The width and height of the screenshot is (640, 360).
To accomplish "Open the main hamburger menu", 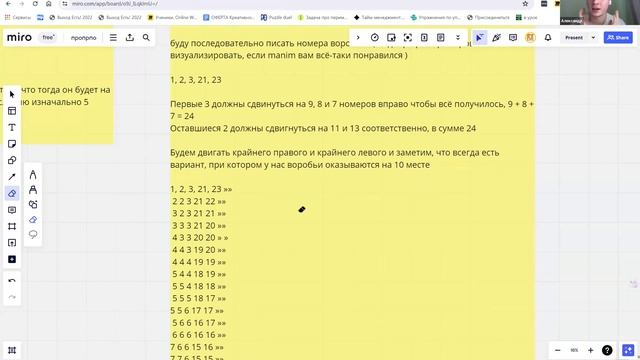I will click(x=113, y=38).
